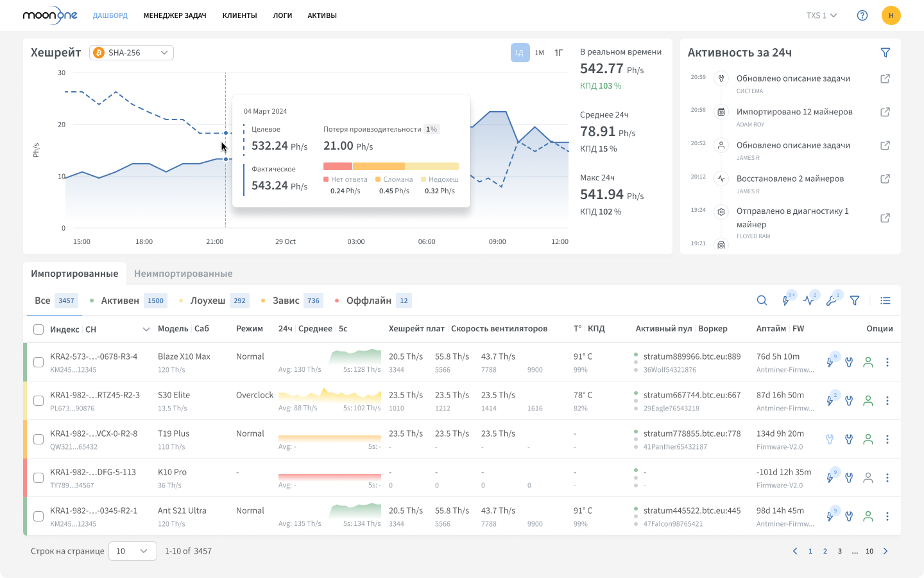
Task: Open rows per page dropdown
Action: point(132,551)
